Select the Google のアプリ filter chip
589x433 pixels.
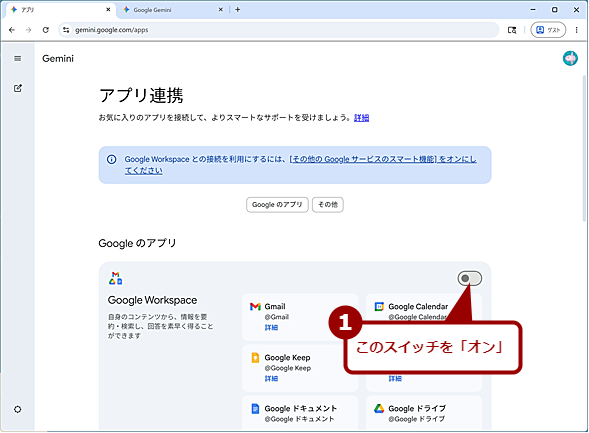[x=277, y=205]
